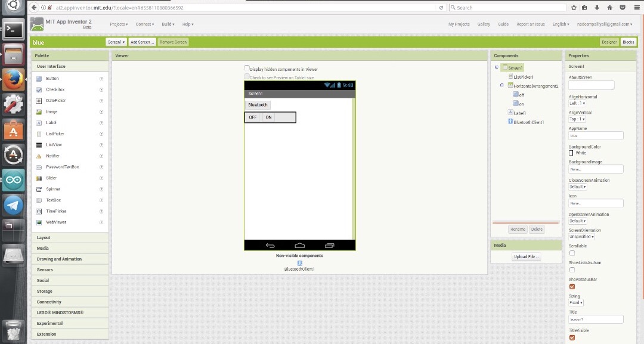
Task: Select the ListPicker palette component
Action: click(55, 134)
